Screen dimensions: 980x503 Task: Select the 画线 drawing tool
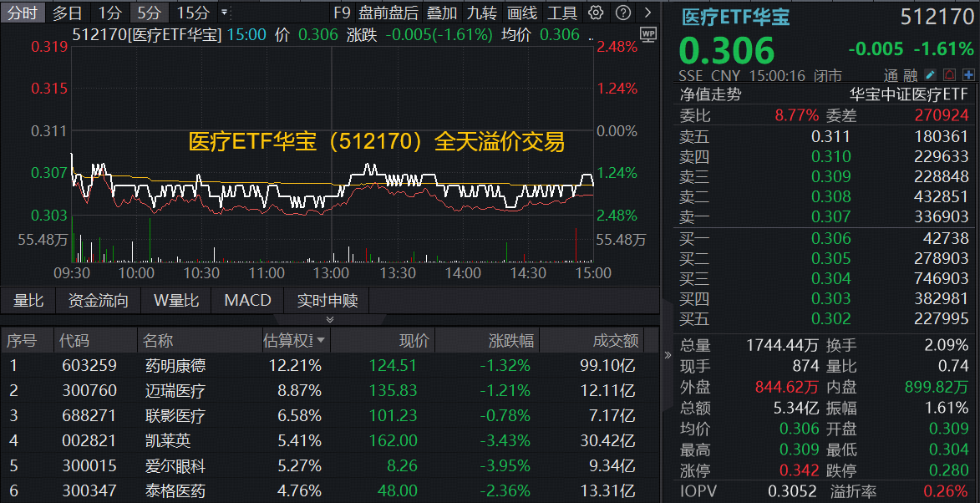click(x=522, y=13)
